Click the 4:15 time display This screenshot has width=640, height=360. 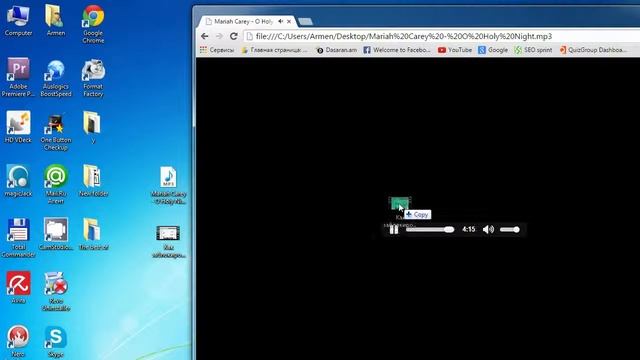coord(469,229)
